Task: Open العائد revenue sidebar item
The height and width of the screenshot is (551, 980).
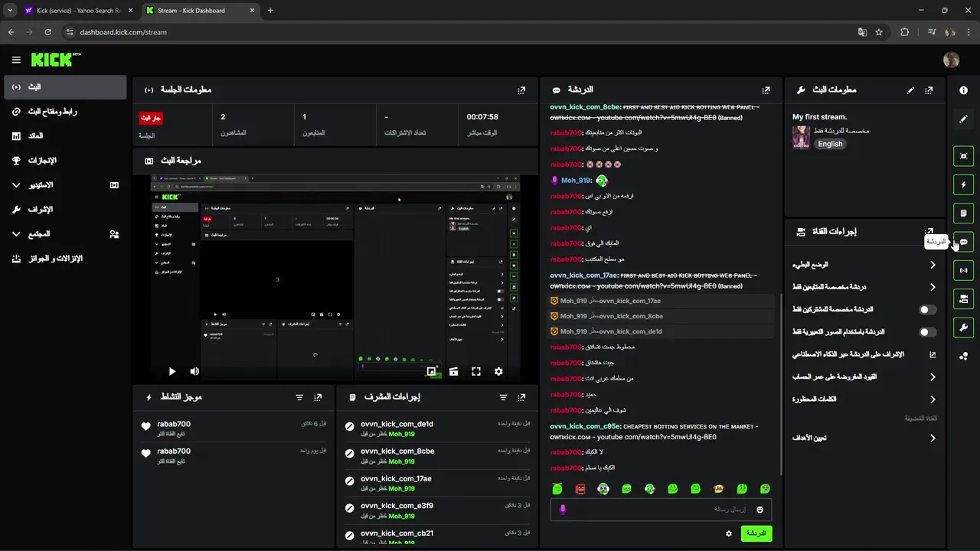Action: pos(64,136)
